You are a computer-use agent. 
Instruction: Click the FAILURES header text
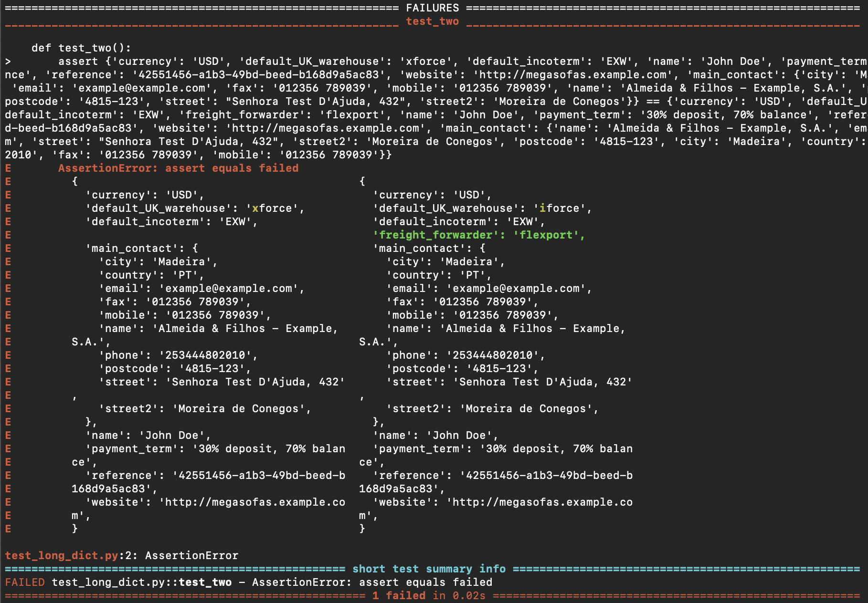coord(433,8)
